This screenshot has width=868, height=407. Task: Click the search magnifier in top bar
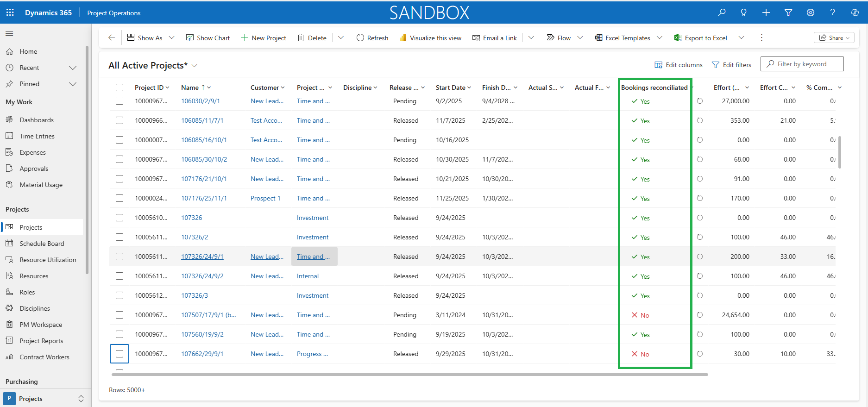click(x=722, y=13)
